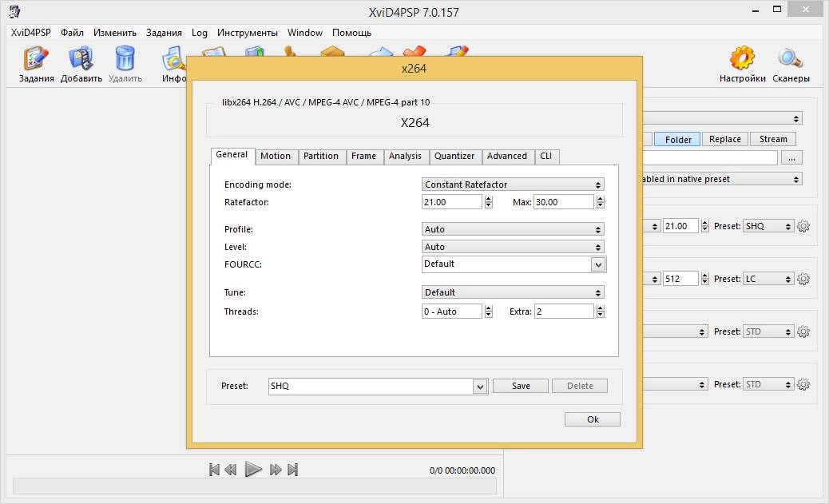Switch to the Partition tab
This screenshot has height=504, width=829.
pyautogui.click(x=321, y=156)
